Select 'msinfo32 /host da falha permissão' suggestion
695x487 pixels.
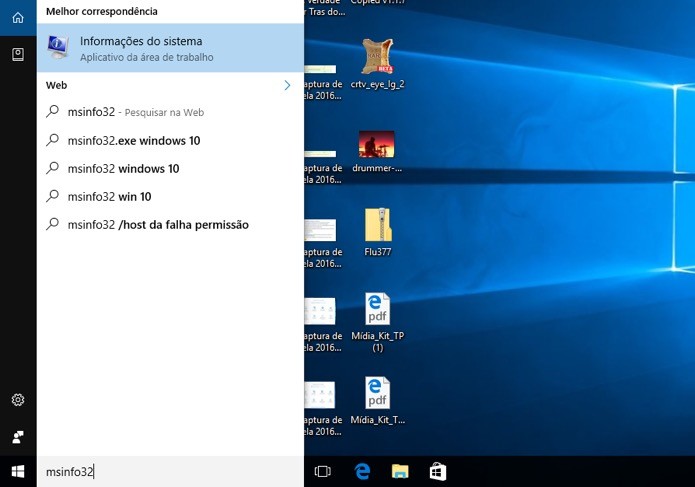(171, 225)
